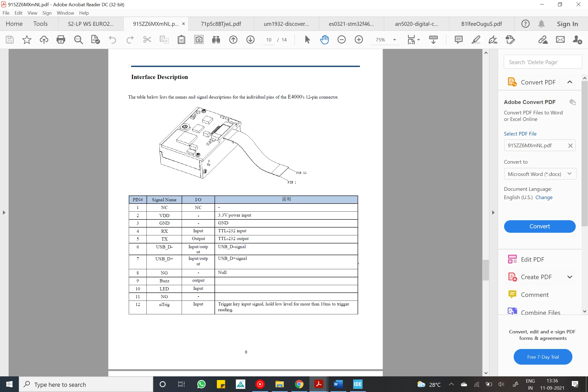Open the Highlight text pen tool

(x=476, y=40)
